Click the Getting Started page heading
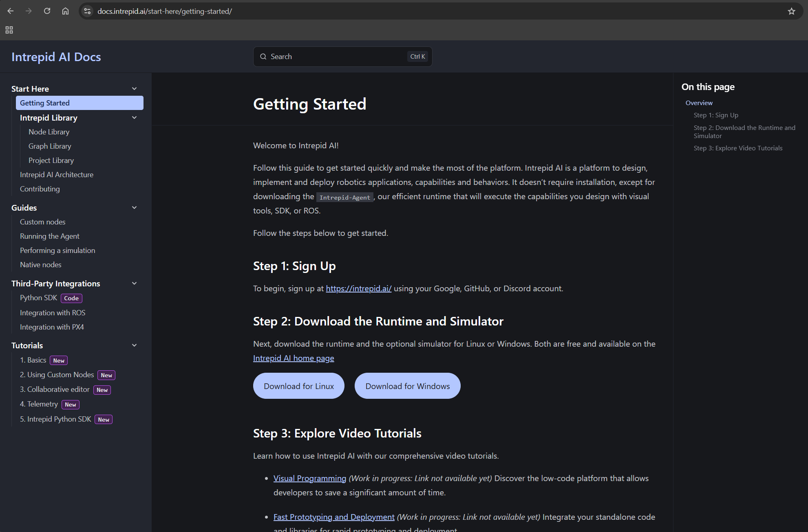Viewport: 808px width, 532px height. tap(310, 104)
